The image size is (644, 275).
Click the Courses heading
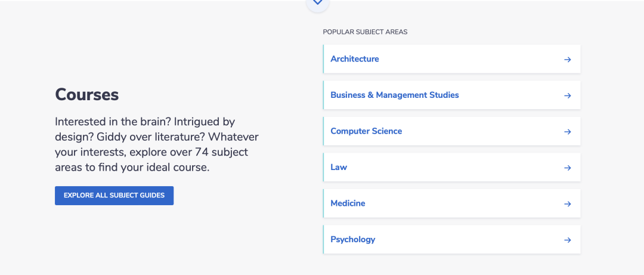87,95
